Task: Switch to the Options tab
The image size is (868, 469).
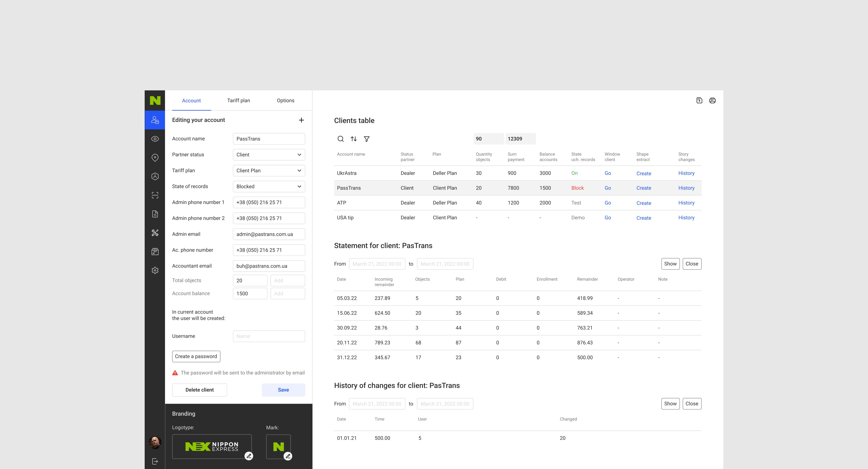Action: point(285,100)
